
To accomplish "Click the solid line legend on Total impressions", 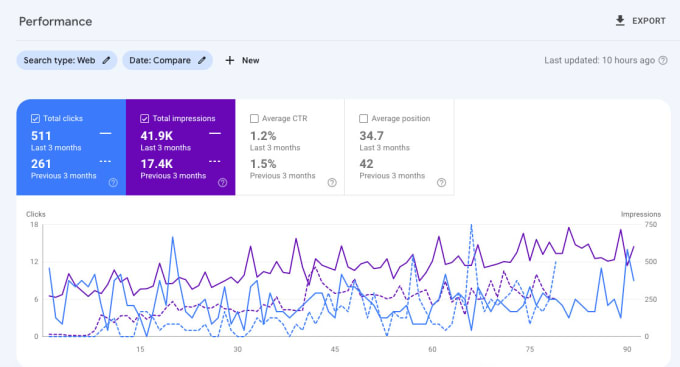I will pyautogui.click(x=215, y=134).
